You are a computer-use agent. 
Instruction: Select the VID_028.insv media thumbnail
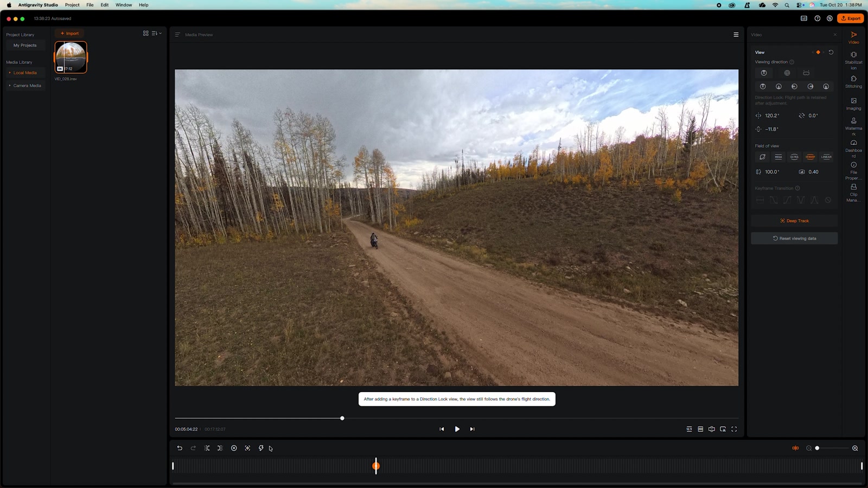point(71,57)
